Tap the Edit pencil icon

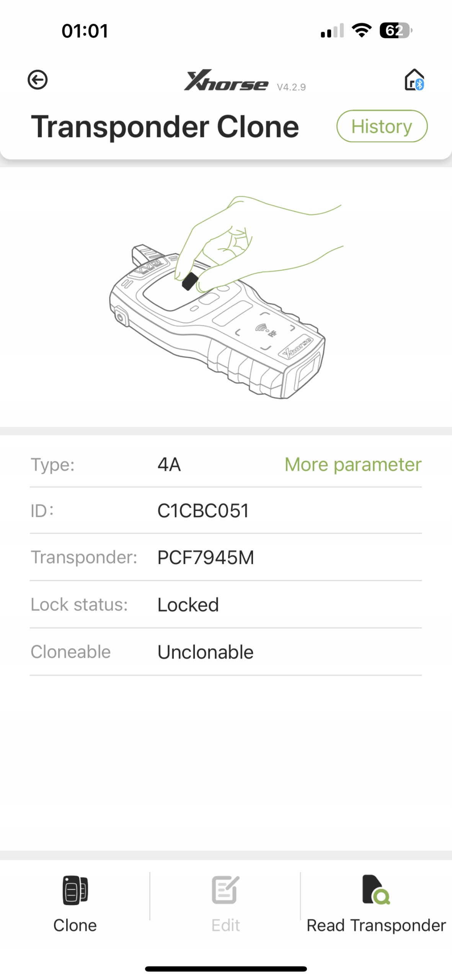pos(225,890)
